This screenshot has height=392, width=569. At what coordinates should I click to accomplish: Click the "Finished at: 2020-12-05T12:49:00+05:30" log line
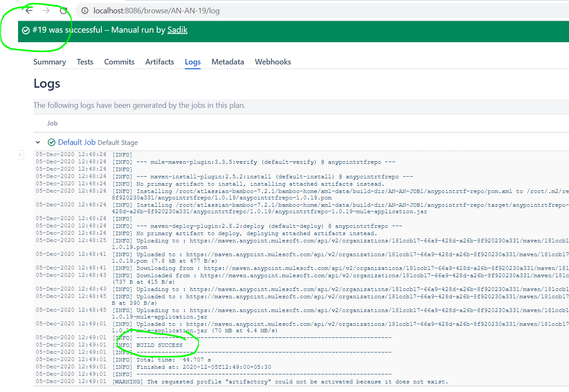204,367
